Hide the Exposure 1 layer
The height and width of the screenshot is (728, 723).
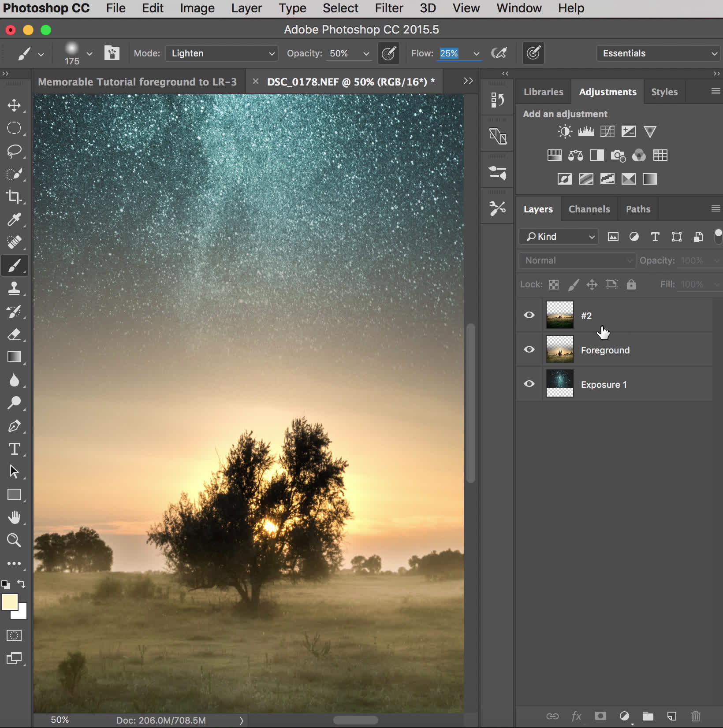coord(529,384)
